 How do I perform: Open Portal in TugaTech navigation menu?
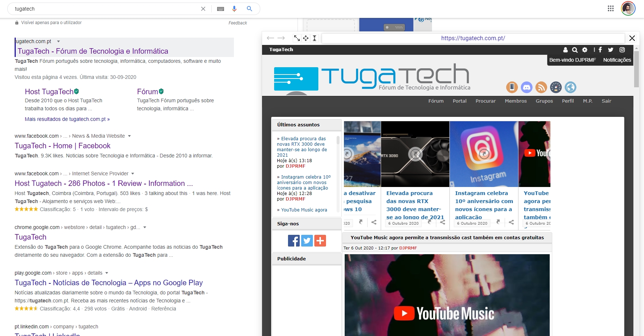(459, 101)
